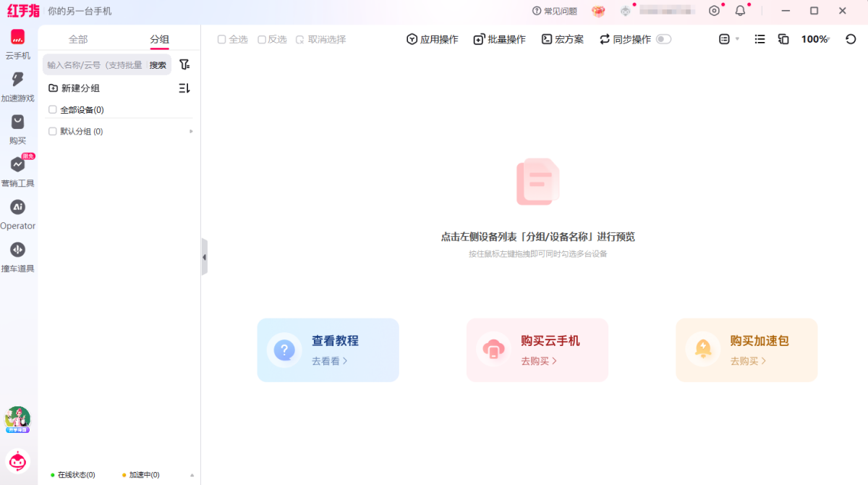
Task: Switch to the 分组 tab
Action: pos(160,40)
